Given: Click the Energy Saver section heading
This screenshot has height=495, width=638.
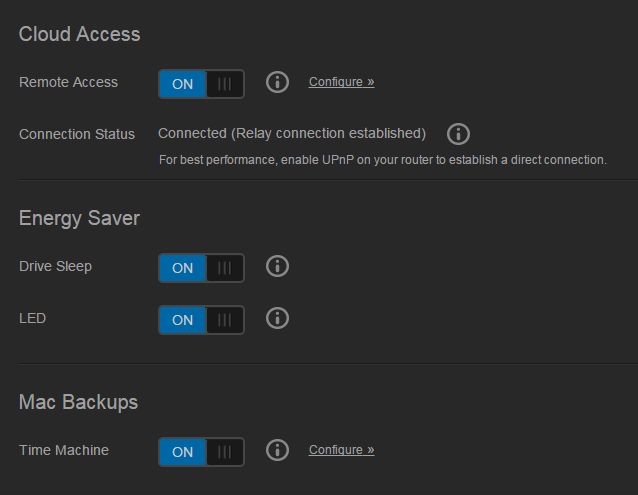Looking at the screenshot, I should point(79,218).
